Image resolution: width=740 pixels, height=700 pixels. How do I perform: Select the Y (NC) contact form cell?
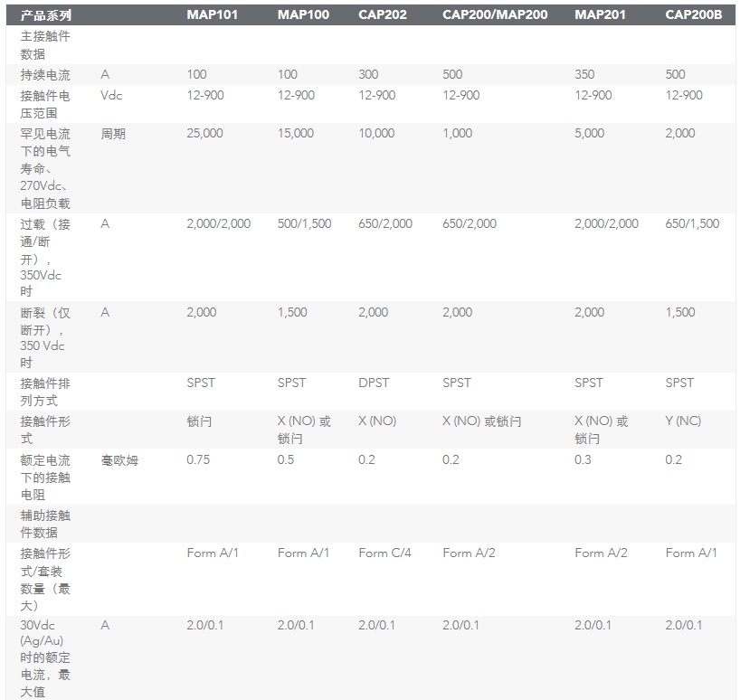683,421
